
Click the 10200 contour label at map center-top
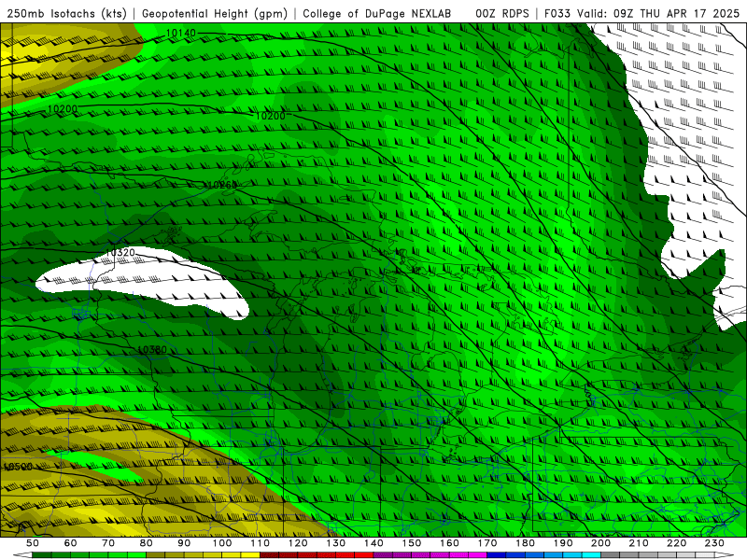point(270,116)
